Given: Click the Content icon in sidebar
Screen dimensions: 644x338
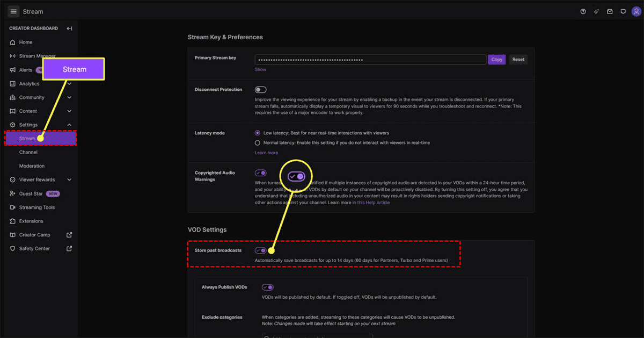Looking at the screenshot, I should (x=13, y=111).
